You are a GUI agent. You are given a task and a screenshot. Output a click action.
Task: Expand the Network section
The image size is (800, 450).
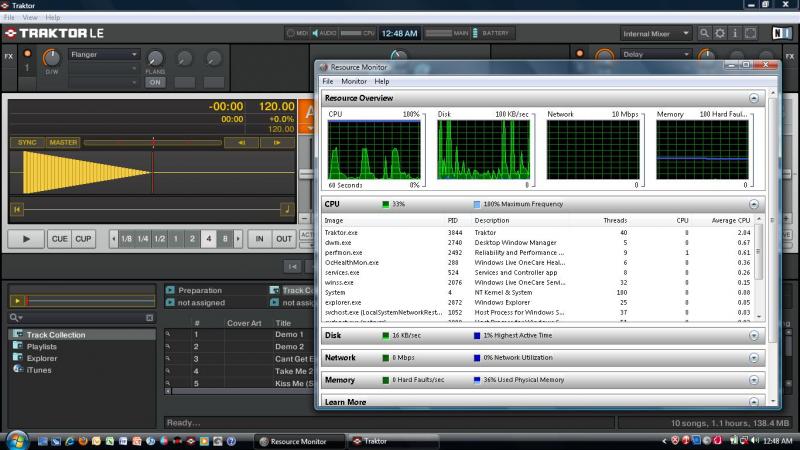(754, 358)
